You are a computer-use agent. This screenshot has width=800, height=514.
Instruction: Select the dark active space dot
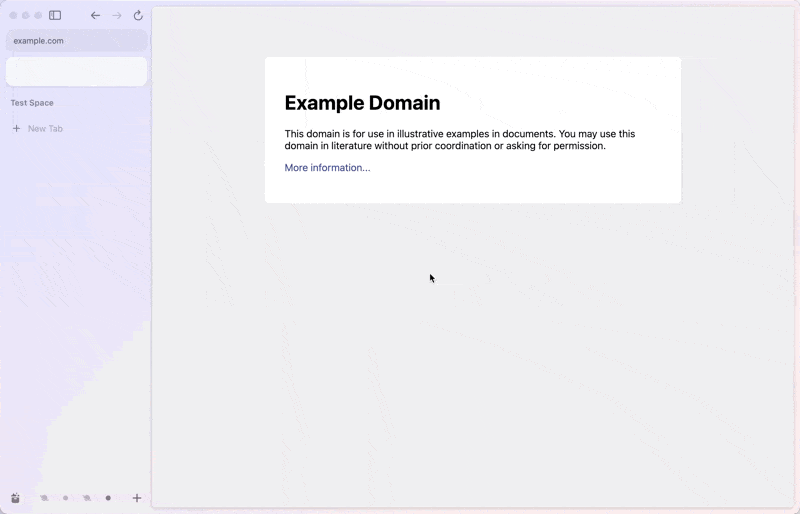click(108, 498)
